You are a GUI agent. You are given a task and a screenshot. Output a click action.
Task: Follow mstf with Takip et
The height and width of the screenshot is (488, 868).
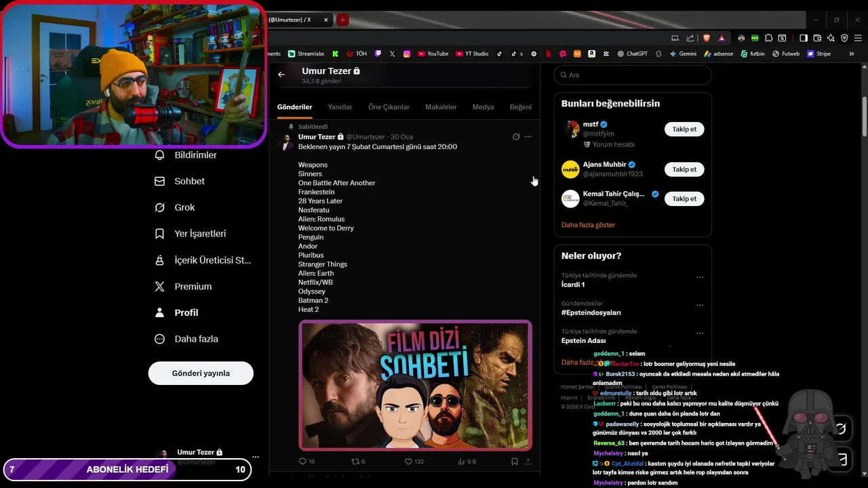pyautogui.click(x=684, y=129)
